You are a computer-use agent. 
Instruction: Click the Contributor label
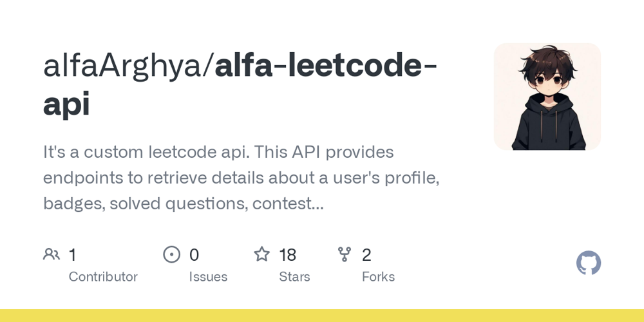tap(103, 277)
